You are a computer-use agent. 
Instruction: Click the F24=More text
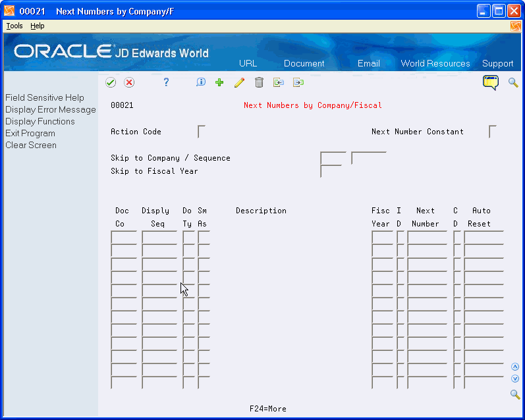[x=268, y=409]
